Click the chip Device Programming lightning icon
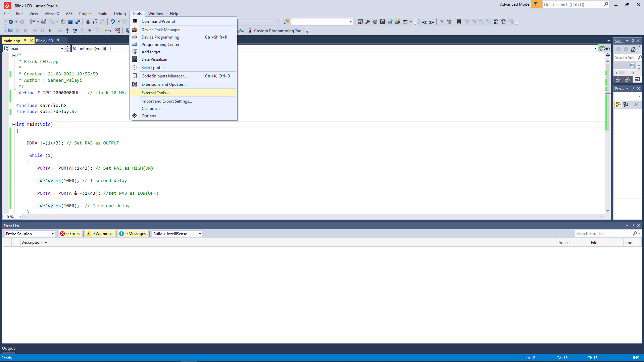 [x=397, y=22]
